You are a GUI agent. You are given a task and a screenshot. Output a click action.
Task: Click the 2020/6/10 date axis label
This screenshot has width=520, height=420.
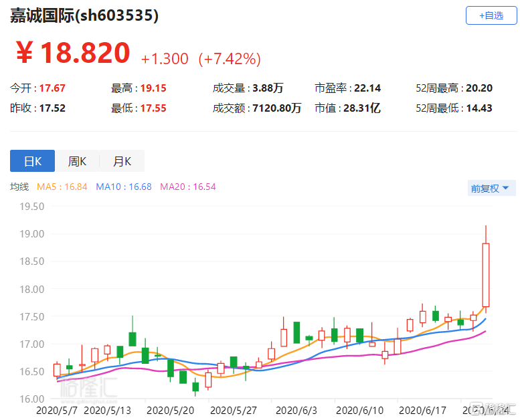coord(359,411)
